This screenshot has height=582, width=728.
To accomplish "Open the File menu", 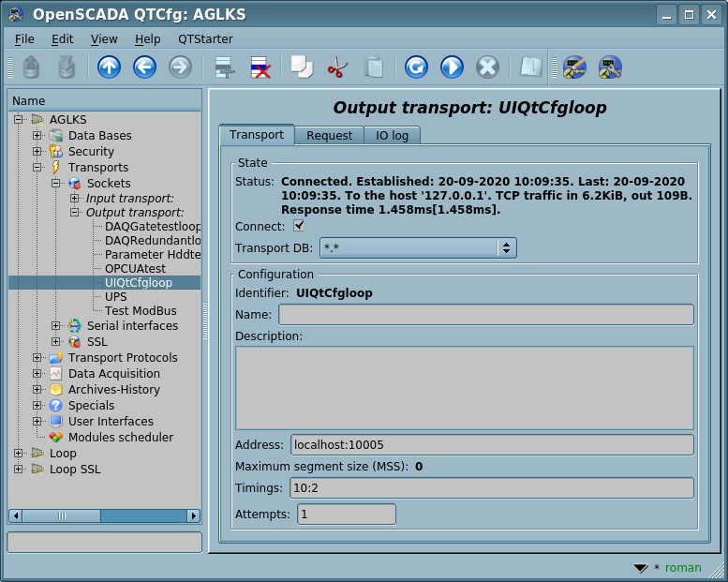I will click(x=24, y=39).
